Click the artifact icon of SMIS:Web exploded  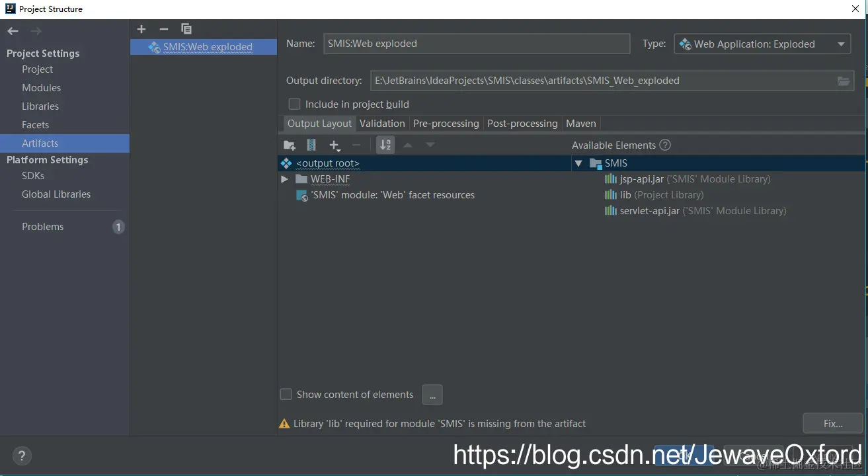click(x=154, y=47)
